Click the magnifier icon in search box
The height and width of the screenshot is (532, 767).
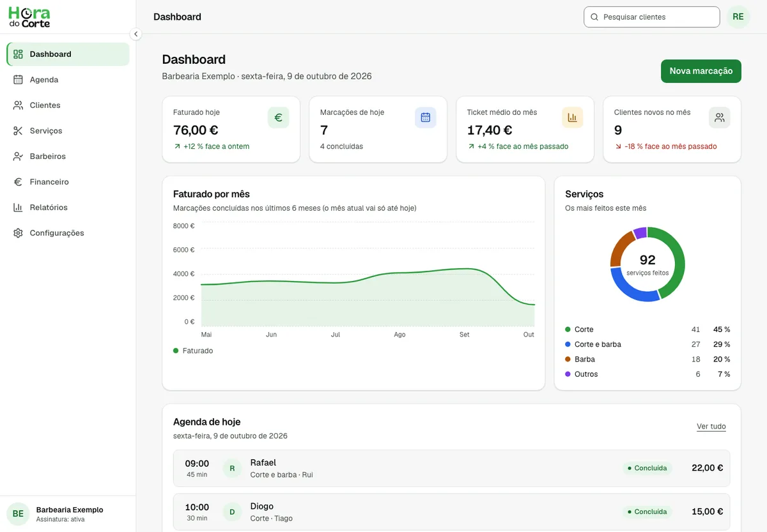[x=594, y=17]
